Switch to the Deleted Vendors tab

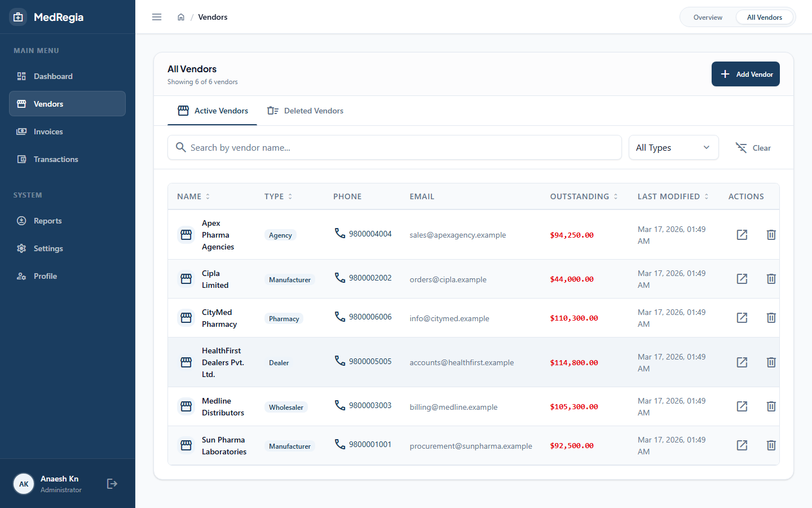tap(305, 111)
